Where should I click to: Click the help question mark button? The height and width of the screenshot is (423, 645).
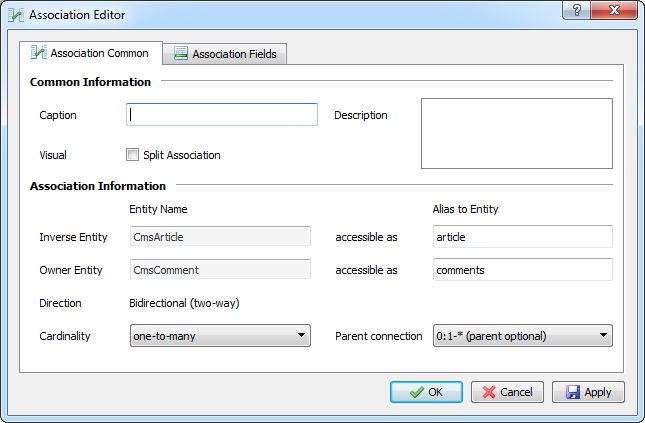pos(576,10)
